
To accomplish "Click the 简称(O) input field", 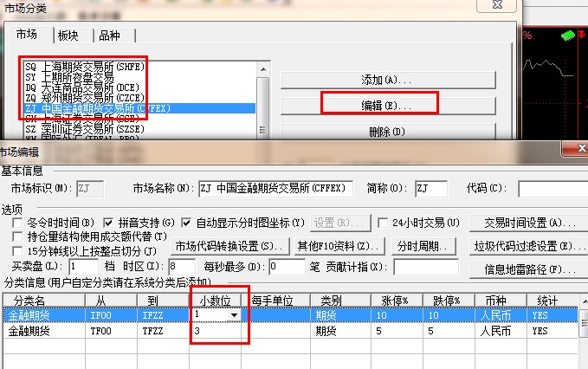I will coord(431,188).
